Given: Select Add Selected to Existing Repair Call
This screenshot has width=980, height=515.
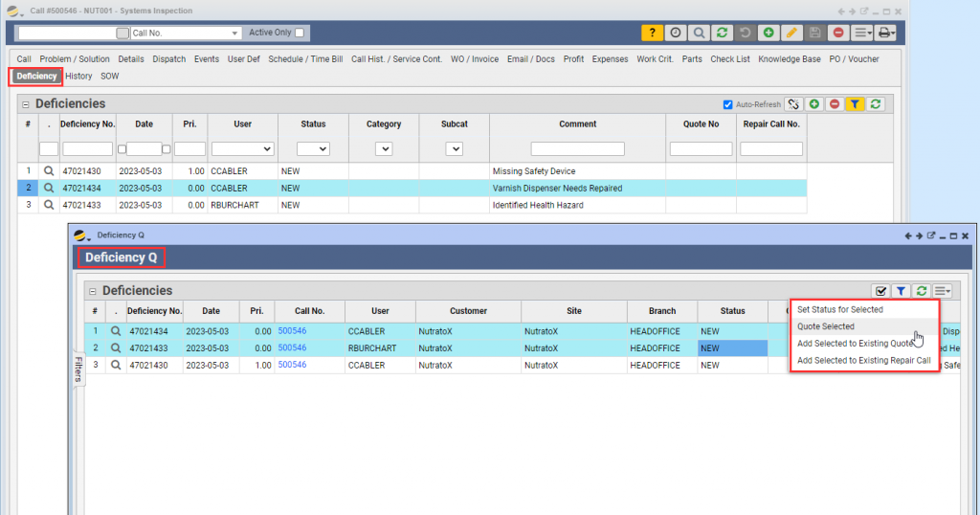Looking at the screenshot, I should 863,360.
